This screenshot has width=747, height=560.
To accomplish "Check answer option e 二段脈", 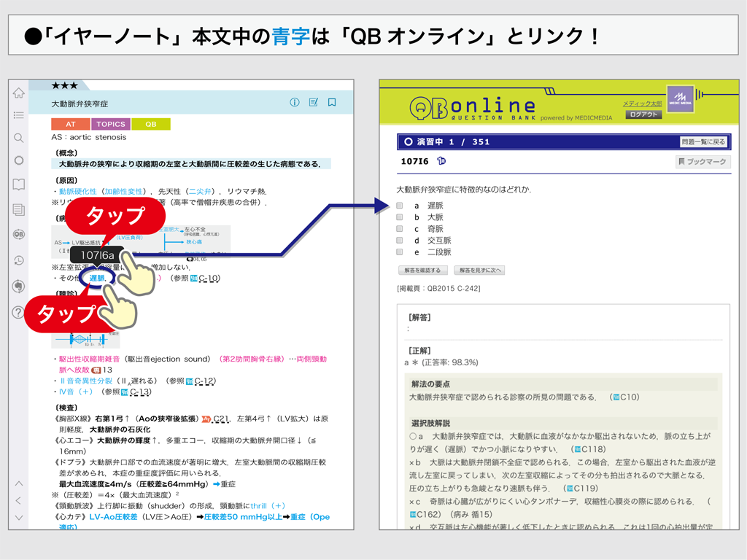I will tap(400, 252).
